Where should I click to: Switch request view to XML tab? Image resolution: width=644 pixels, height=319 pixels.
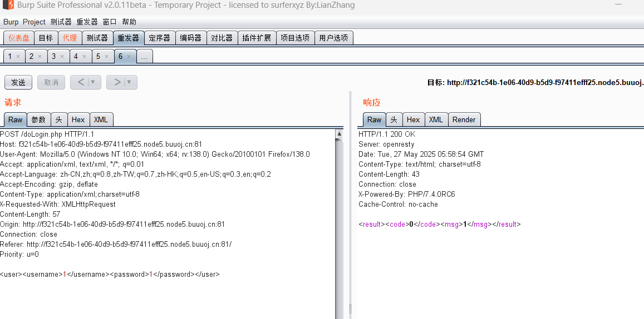tap(101, 119)
